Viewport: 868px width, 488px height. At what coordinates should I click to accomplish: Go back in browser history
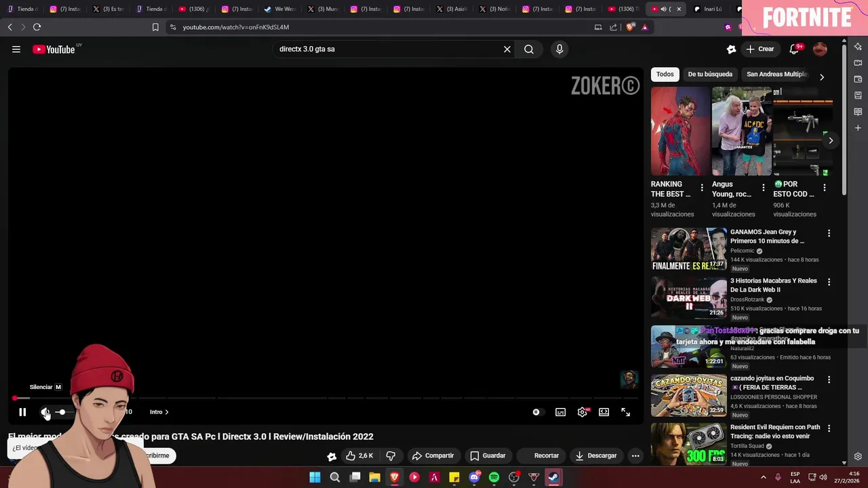pyautogui.click(x=9, y=27)
